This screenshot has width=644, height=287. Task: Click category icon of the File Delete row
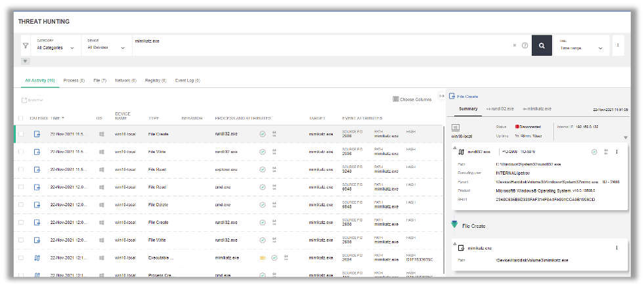point(37,205)
